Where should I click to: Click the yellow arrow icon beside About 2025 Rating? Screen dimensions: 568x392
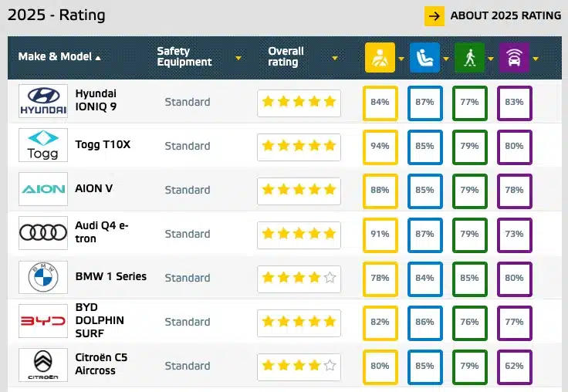434,16
